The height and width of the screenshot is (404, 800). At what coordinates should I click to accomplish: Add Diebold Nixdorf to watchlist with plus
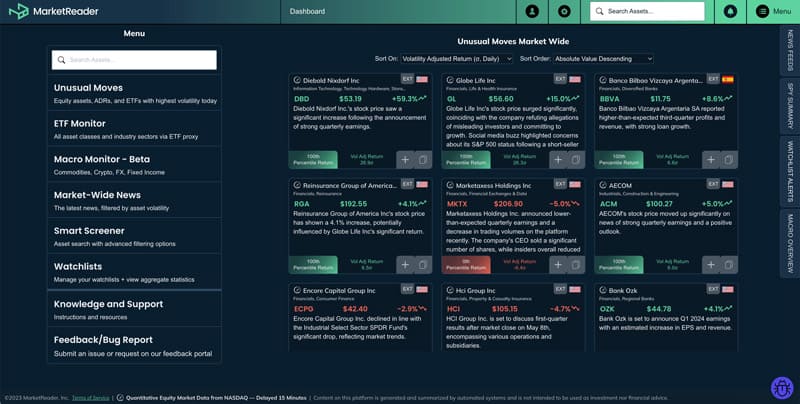pyautogui.click(x=405, y=160)
